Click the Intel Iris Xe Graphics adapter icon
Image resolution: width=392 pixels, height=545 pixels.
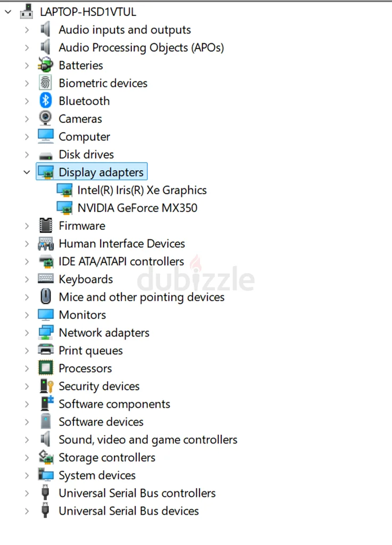tap(64, 190)
